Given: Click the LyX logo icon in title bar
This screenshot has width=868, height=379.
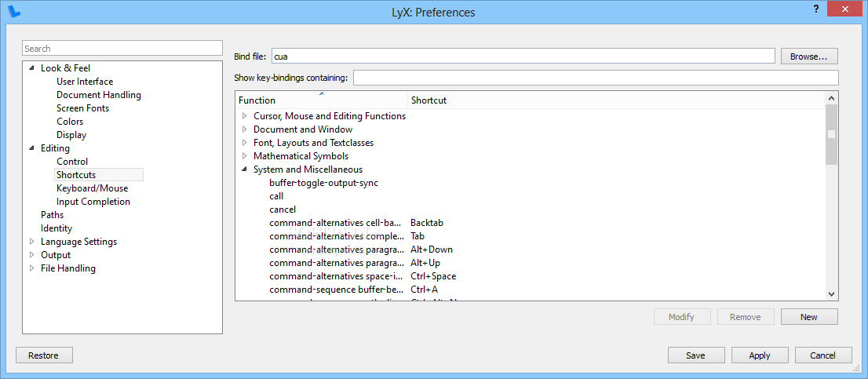Looking at the screenshot, I should coord(16,10).
